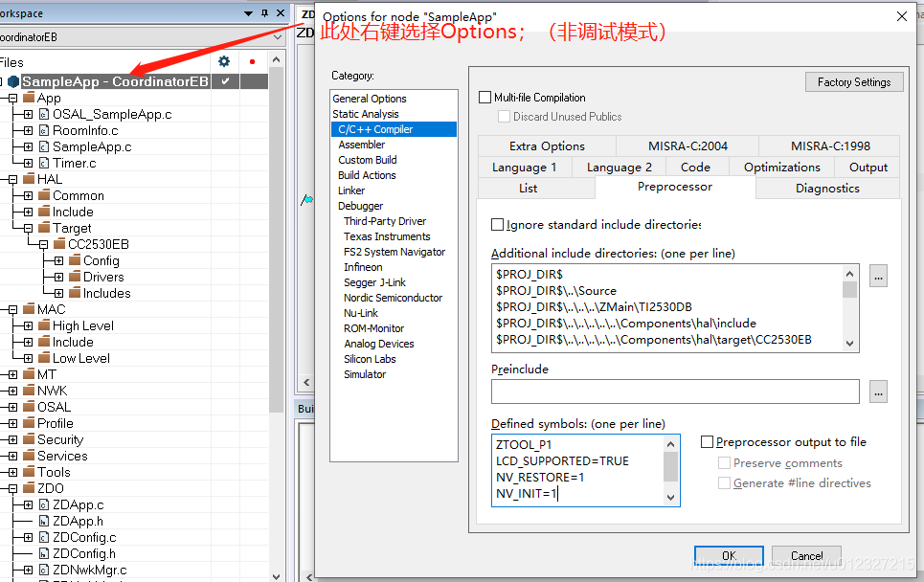Toggle Preserve comments checkbox
This screenshot has height=582, width=924.
click(x=724, y=463)
